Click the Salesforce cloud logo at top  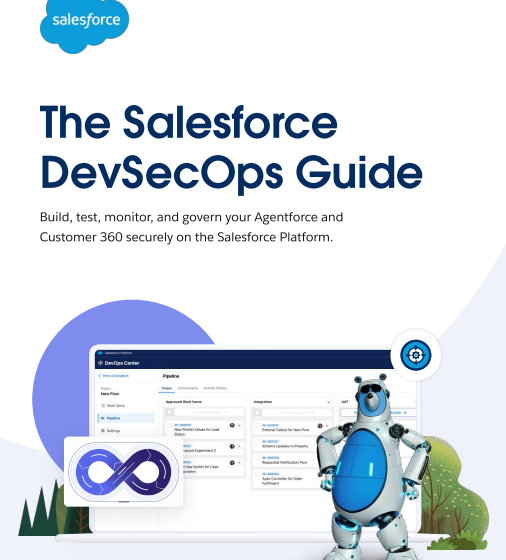pyautogui.click(x=84, y=25)
